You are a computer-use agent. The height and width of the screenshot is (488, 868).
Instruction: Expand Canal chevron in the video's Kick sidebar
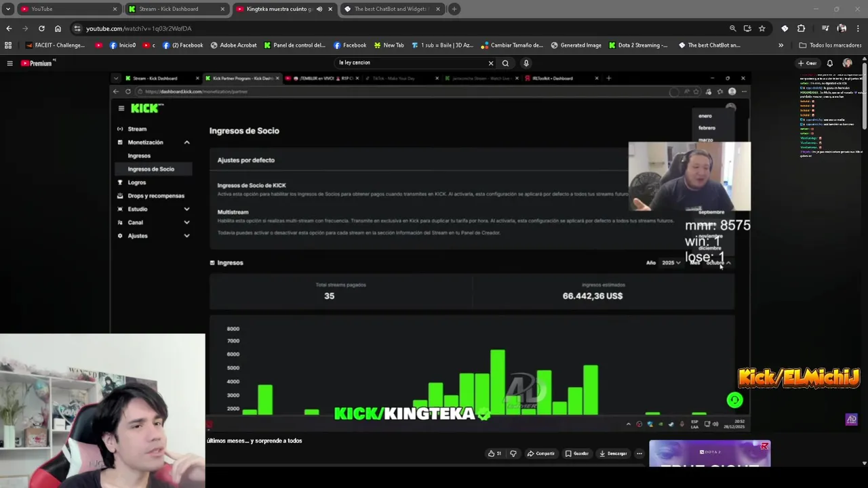(186, 222)
